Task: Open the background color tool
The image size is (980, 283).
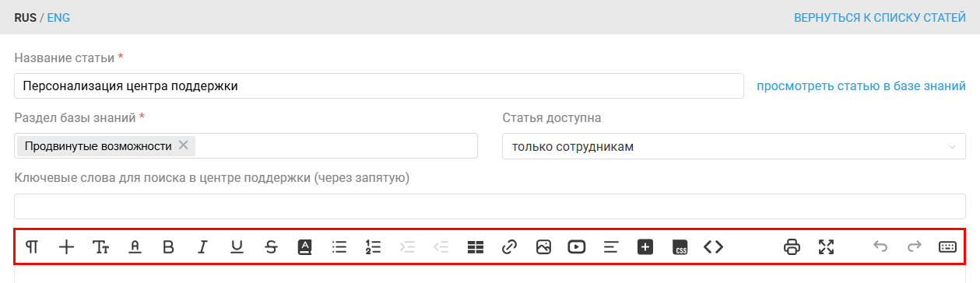Action: pos(305,247)
